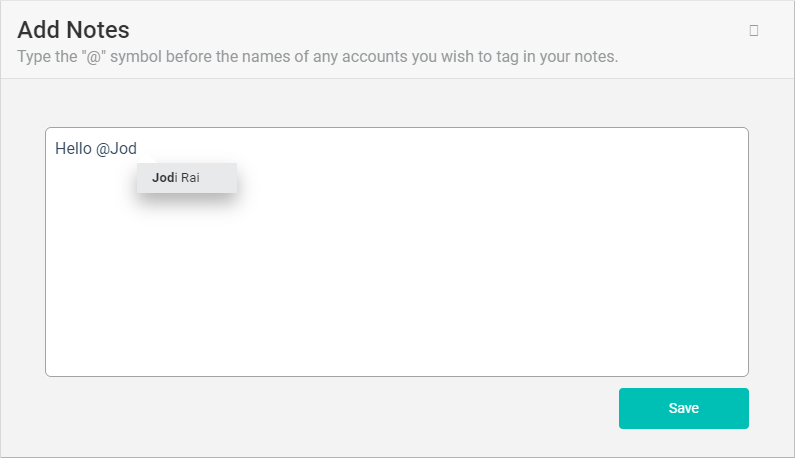Click the word "Hello" in the note

pos(73,149)
